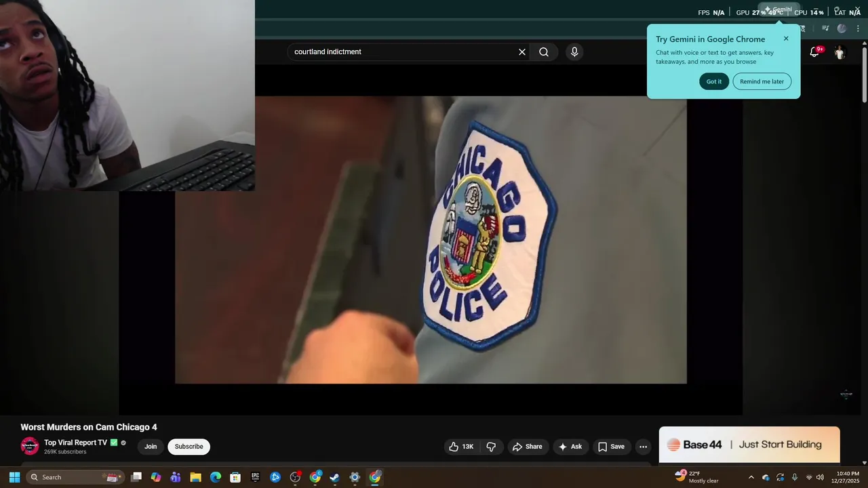Screen dimensions: 868x488
Task: Open the Windows Start menu
Action: click(x=14, y=477)
